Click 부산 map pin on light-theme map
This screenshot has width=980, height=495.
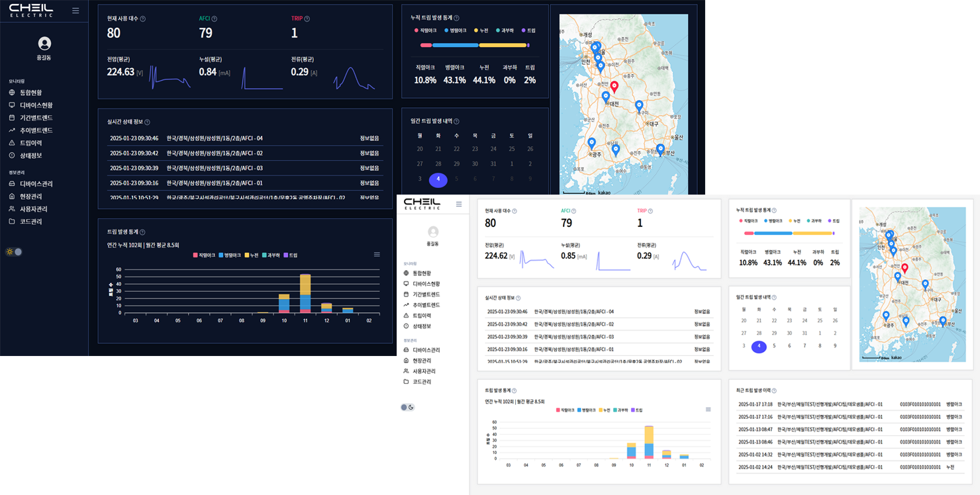tap(943, 321)
